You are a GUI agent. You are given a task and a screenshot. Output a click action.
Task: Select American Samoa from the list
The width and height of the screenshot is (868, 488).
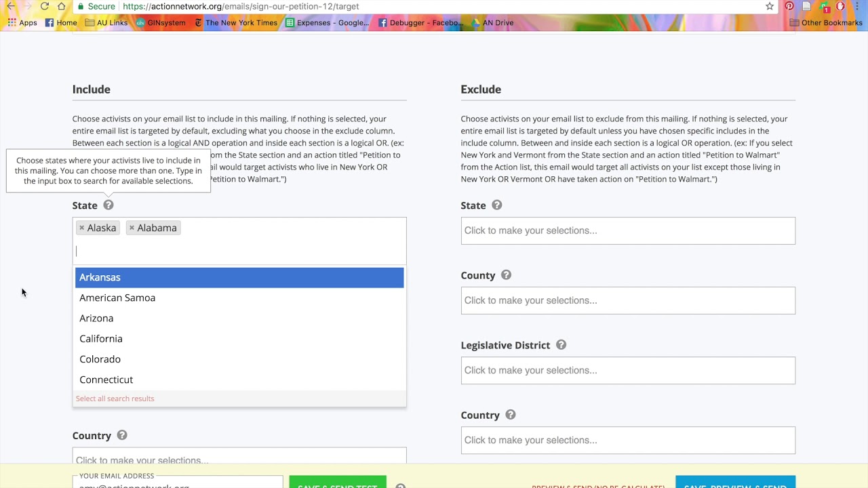click(x=239, y=298)
